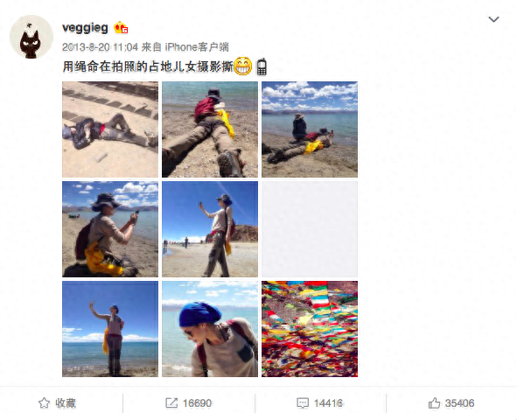Click the repost icon beside 16690
The height and width of the screenshot is (420, 517).
click(171, 402)
